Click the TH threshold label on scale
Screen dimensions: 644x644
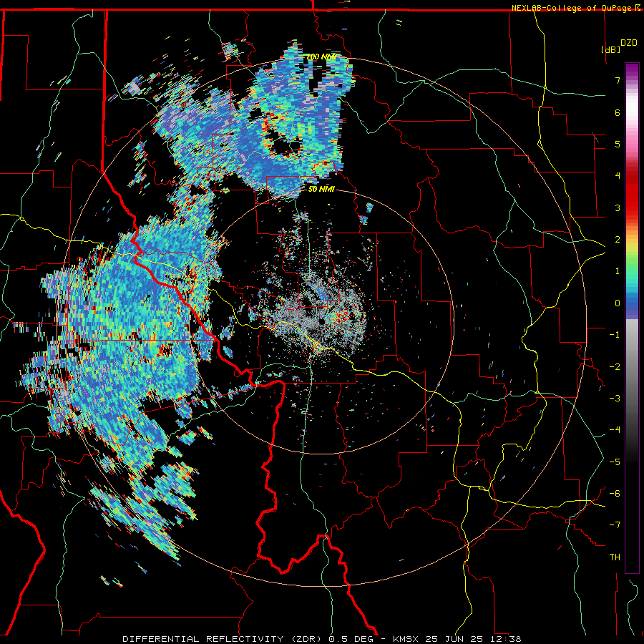pos(615,557)
